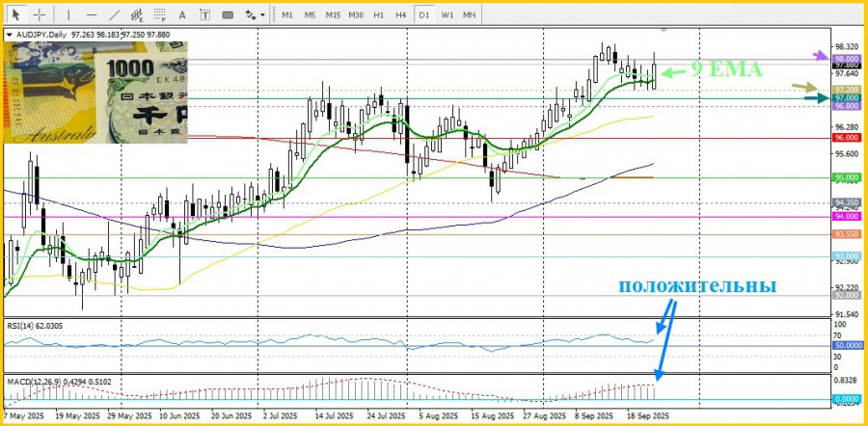Click the H4 timeframe button
Screen dimensions: 868x426
(401, 14)
